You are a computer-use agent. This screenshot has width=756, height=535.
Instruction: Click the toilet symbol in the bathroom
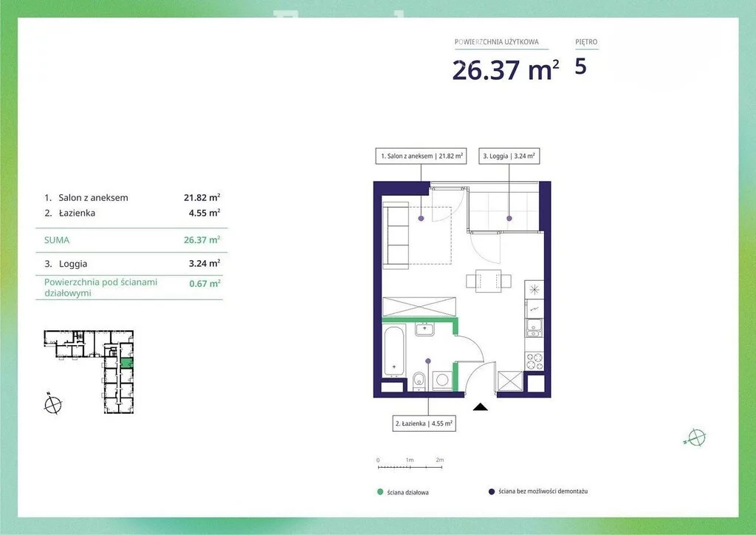click(x=419, y=381)
